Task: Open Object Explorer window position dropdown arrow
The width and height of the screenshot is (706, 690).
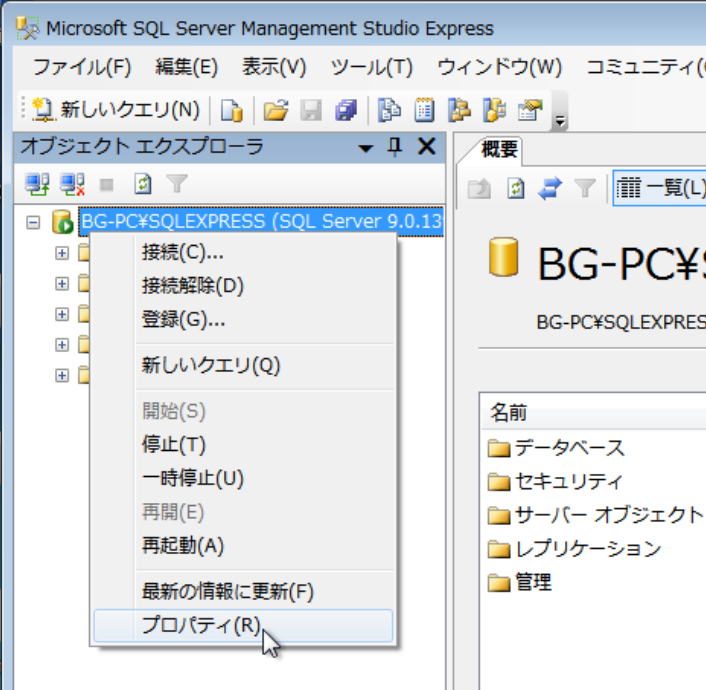Action: click(366, 148)
